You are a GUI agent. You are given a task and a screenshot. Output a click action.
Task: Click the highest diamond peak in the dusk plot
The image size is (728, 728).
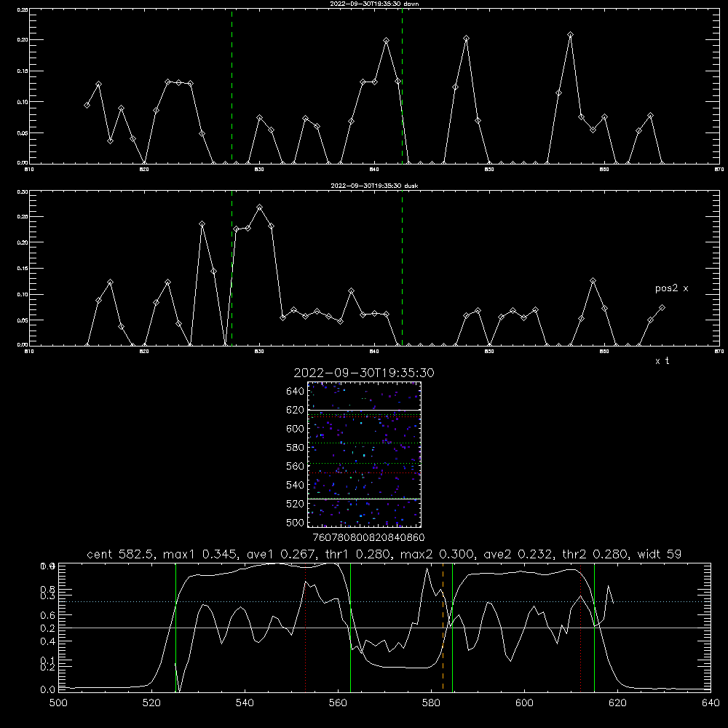pyautogui.click(x=260, y=207)
